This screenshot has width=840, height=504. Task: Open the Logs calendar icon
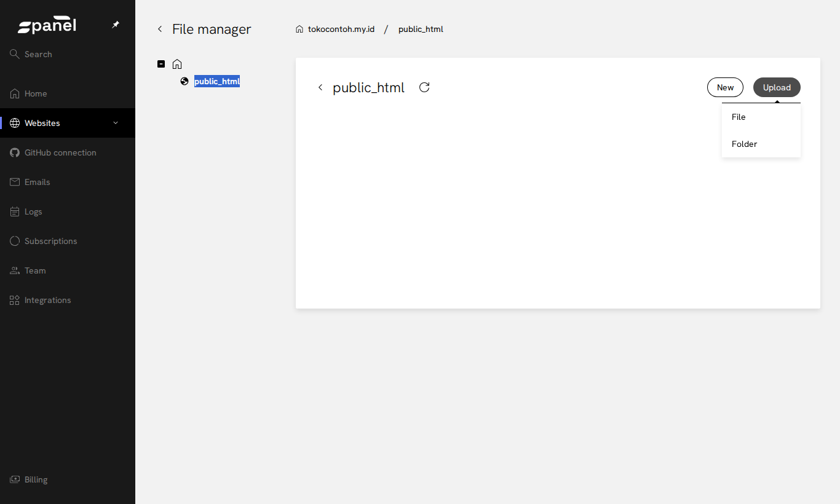point(15,211)
